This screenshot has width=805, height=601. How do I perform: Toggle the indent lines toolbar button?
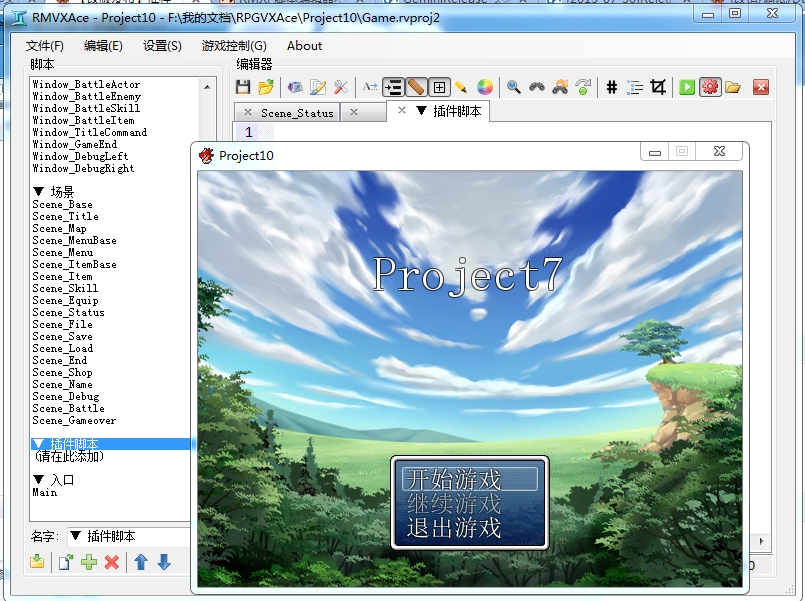393,87
